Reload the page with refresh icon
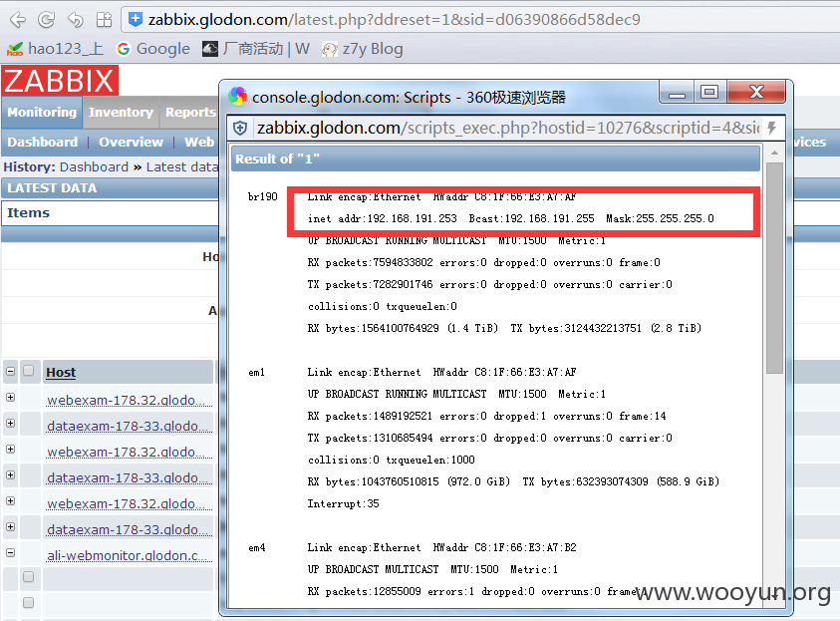 click(46, 20)
